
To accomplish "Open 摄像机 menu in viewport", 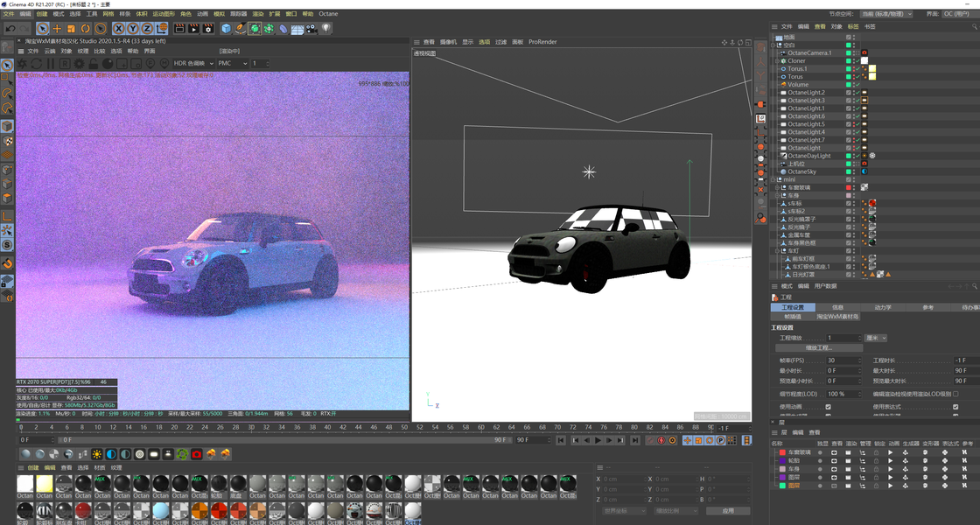I will pyautogui.click(x=448, y=42).
